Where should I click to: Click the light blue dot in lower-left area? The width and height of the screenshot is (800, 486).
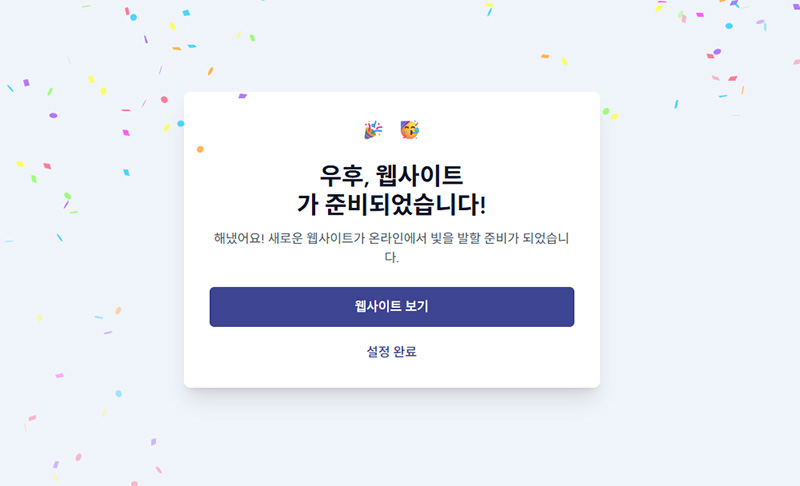coord(118,393)
